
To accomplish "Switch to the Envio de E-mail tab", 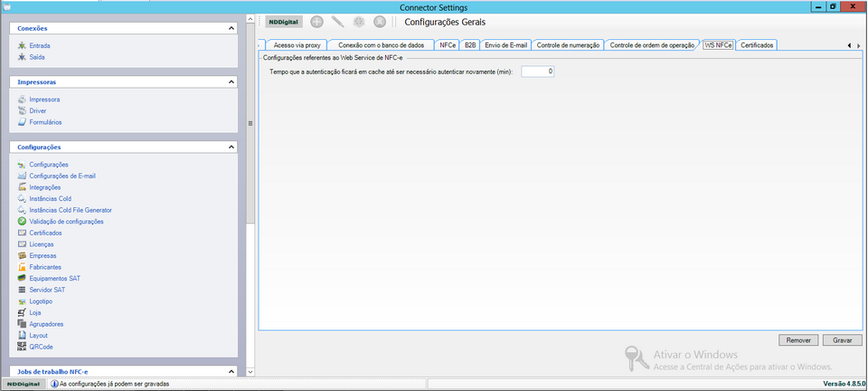I will (x=506, y=45).
